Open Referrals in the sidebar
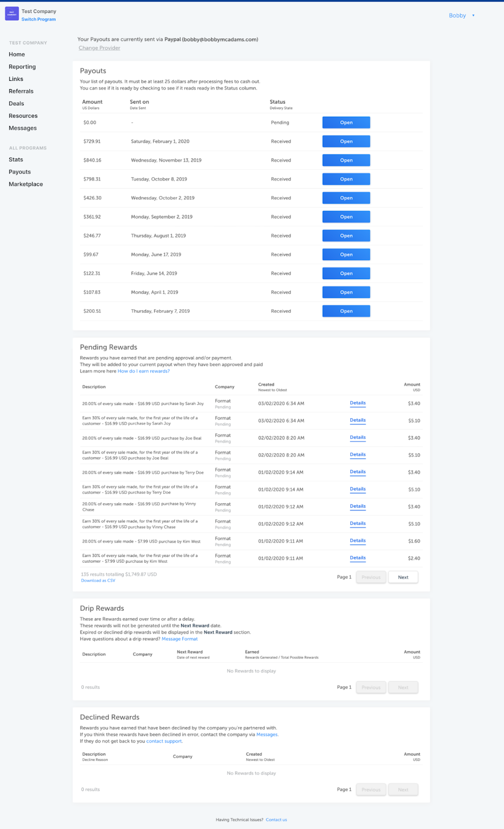This screenshot has width=504, height=829. tap(21, 91)
